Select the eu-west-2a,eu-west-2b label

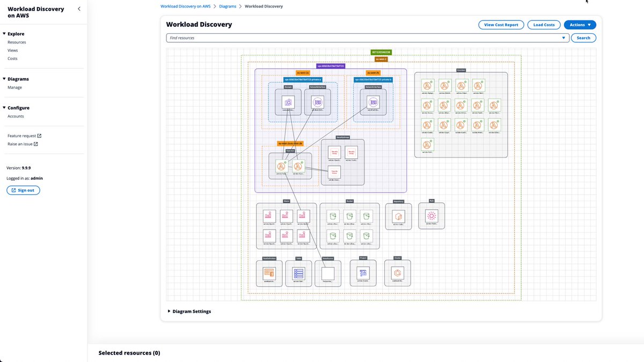[x=290, y=144]
